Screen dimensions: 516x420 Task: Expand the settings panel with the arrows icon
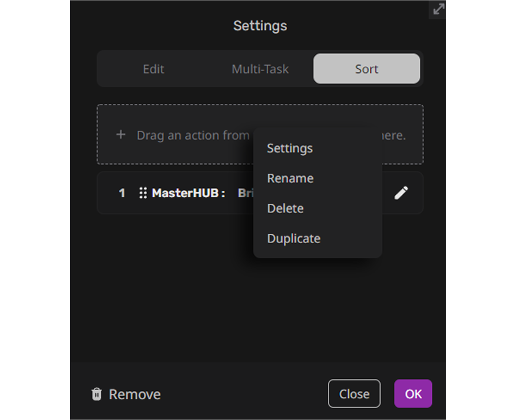tap(438, 9)
